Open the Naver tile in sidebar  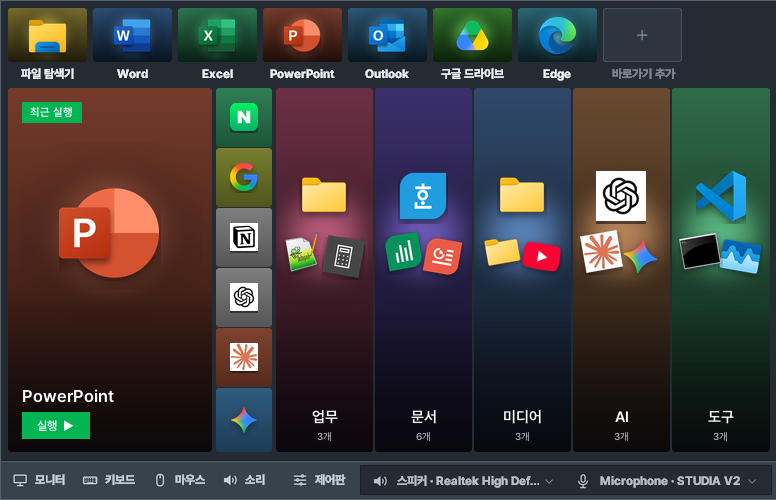coord(244,117)
